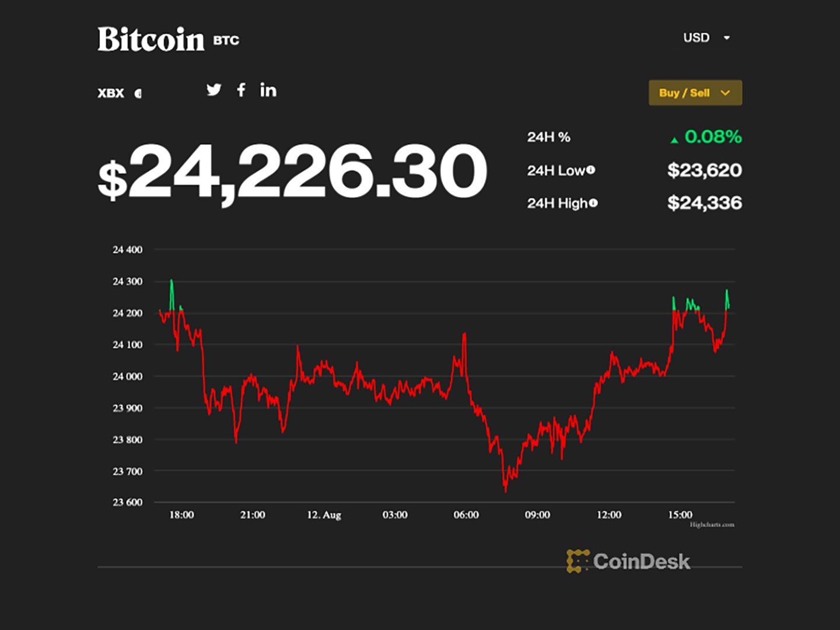Collapse the USD selector arrow
Screen dimensions: 840x630
[727, 38]
